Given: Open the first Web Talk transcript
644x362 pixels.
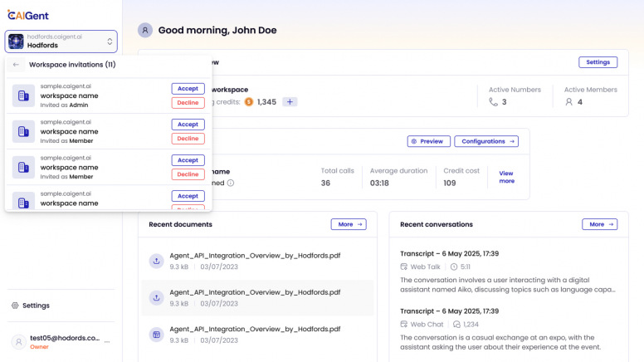Looking at the screenshot, I should coord(449,253).
